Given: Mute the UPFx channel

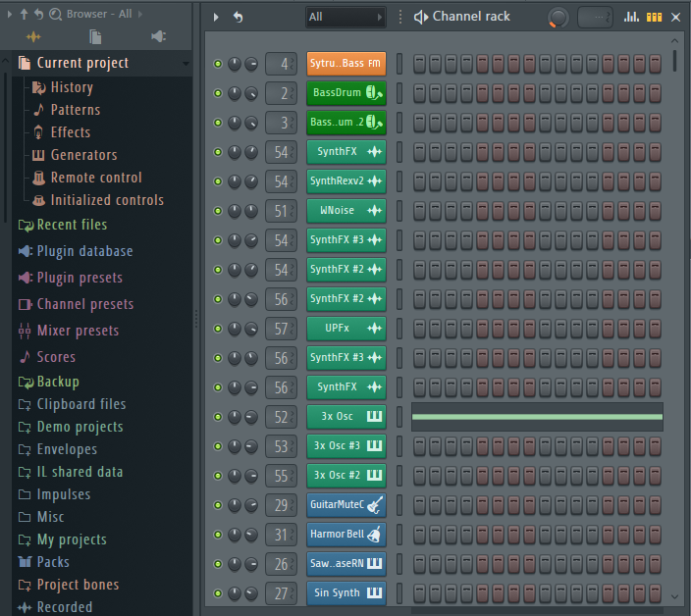Looking at the screenshot, I should click(218, 329).
